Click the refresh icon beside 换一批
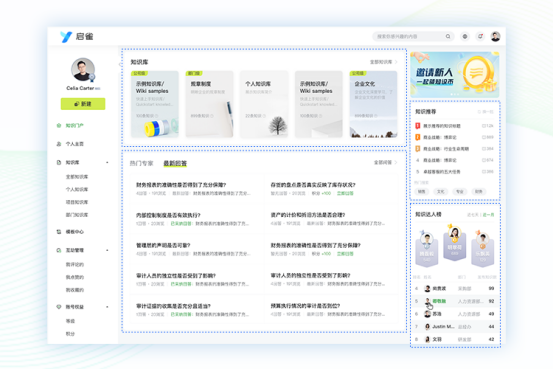The height and width of the screenshot is (369, 553). (x=479, y=111)
